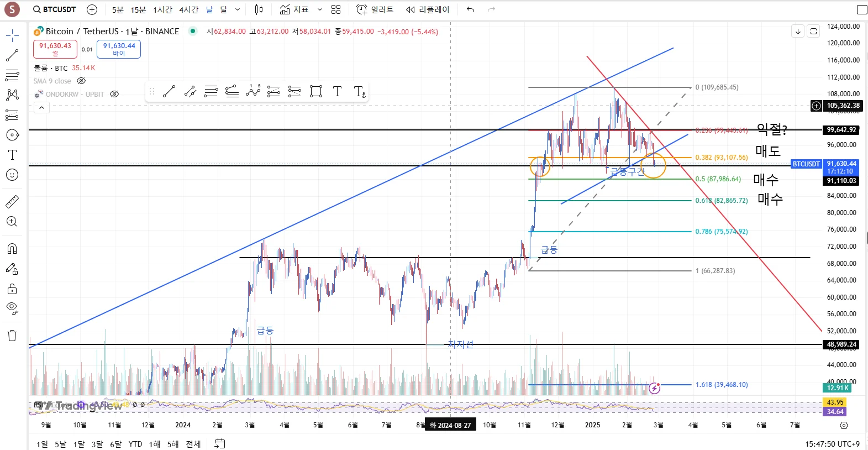This screenshot has width=868, height=450.
Task: Click the red sell price 91,630.43 button
Action: pyautogui.click(x=55, y=49)
